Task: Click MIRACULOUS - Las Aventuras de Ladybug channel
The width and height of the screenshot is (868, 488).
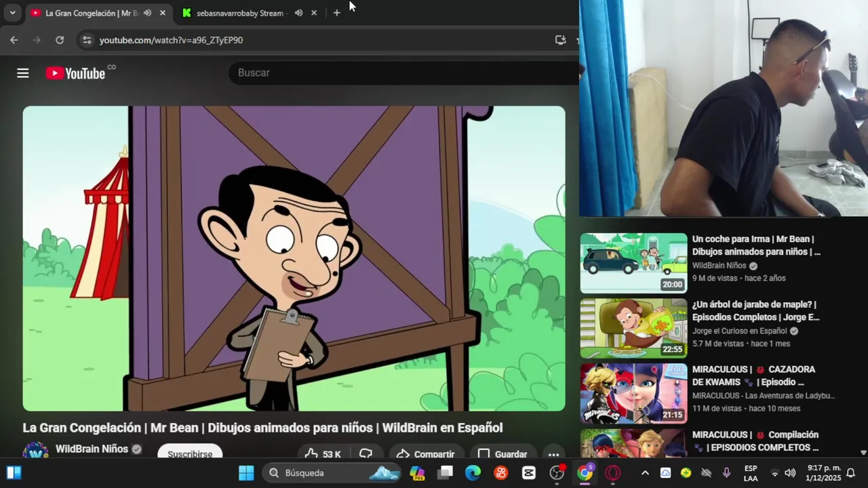Action: click(x=764, y=396)
